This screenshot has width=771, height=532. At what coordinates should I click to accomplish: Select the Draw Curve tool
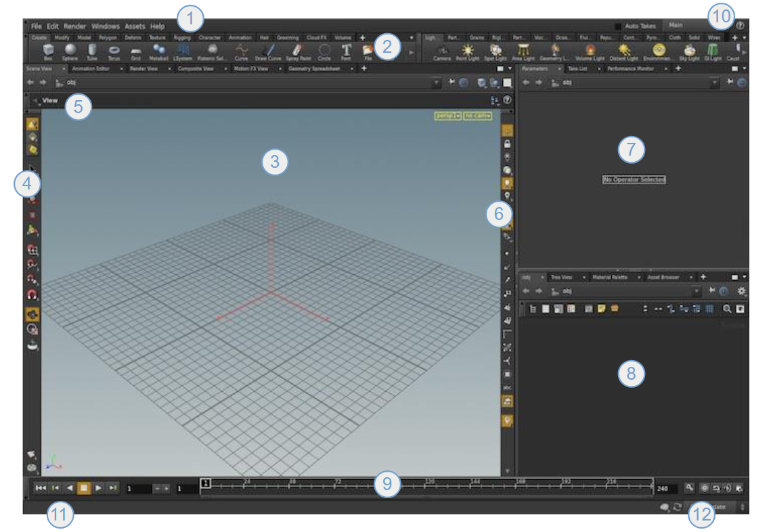click(x=268, y=51)
